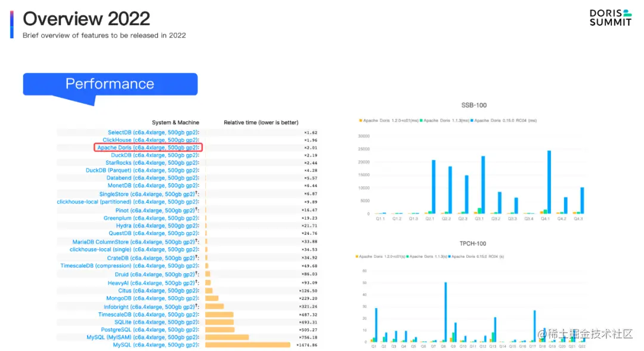Select the Databend system link
Image resolution: width=644 pixels, height=351 pixels.
point(153,178)
